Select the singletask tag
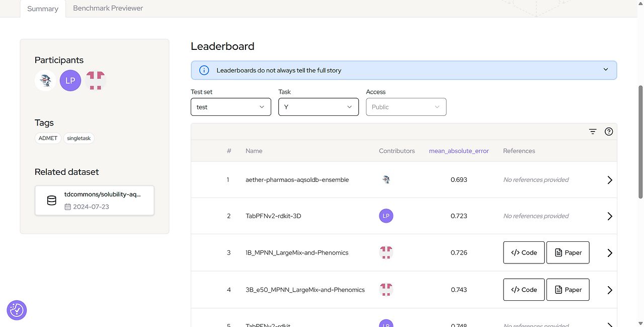Image resolution: width=644 pixels, height=327 pixels. (x=79, y=138)
